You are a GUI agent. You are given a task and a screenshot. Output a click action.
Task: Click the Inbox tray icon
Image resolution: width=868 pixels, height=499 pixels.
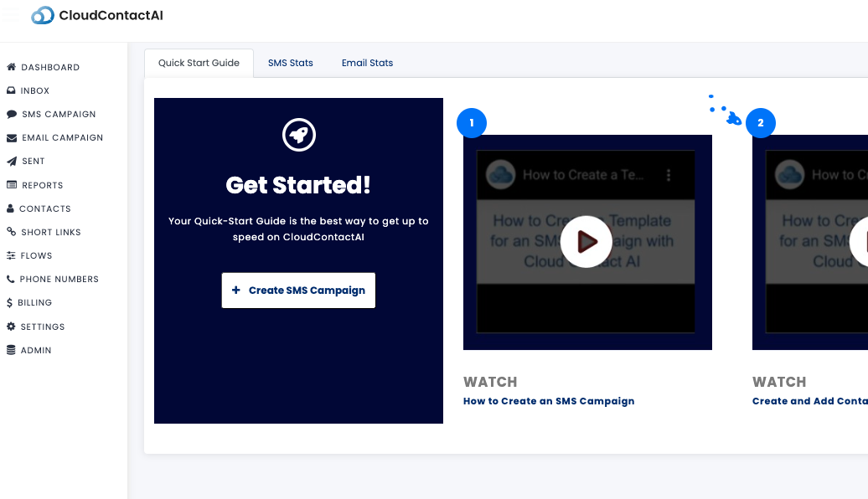[x=11, y=90]
